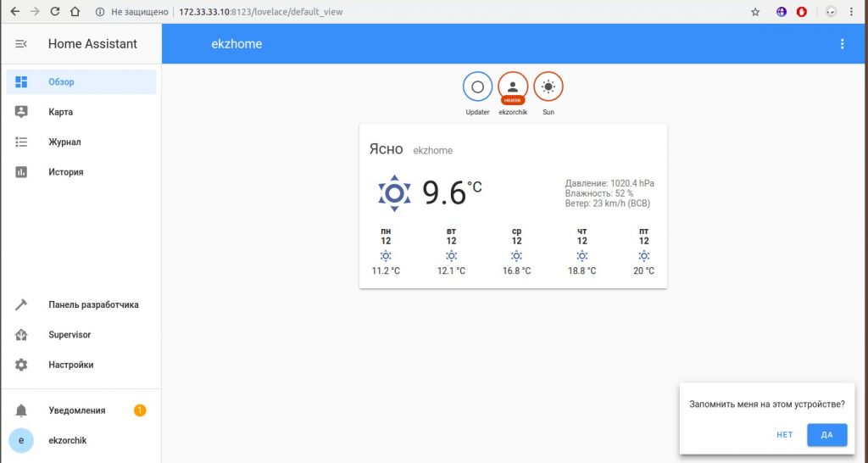
Task: Open the notifications bell icon
Action: tap(21, 410)
